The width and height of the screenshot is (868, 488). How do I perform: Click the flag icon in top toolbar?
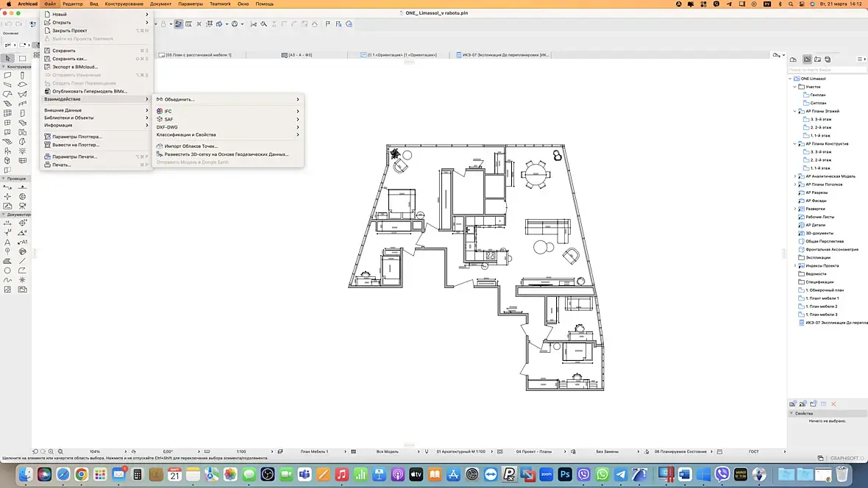coord(328,24)
